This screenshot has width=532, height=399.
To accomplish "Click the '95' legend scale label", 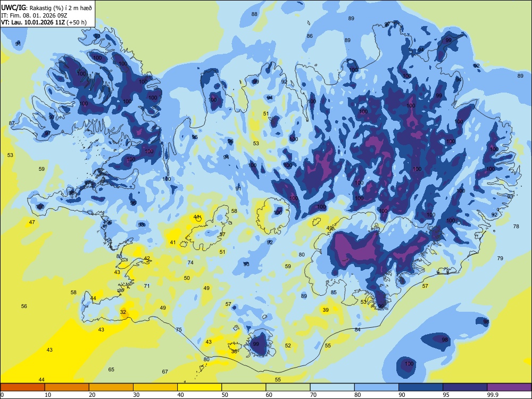I will pos(445,395).
